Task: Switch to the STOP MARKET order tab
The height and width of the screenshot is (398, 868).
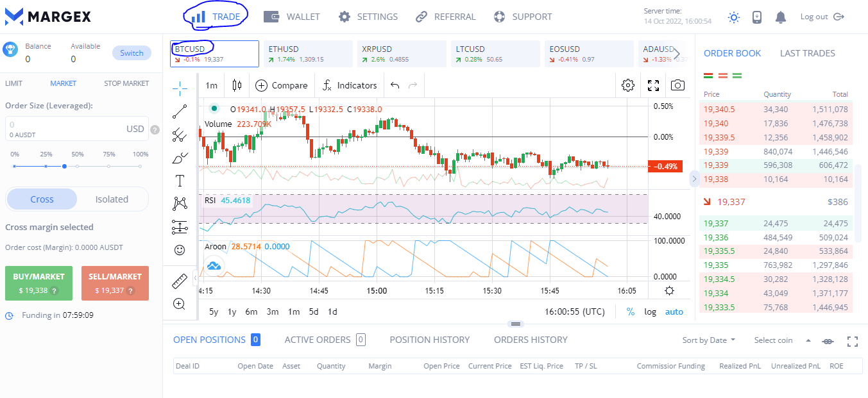Action: 126,83
